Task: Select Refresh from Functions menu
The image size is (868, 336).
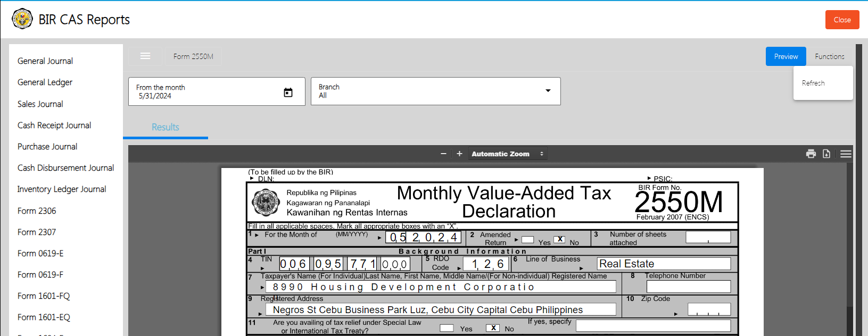Action: pyautogui.click(x=823, y=83)
